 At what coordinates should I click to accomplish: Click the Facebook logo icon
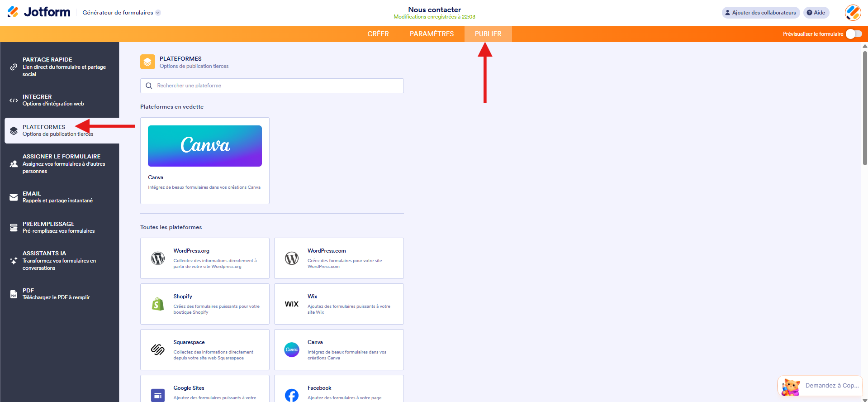(x=292, y=395)
